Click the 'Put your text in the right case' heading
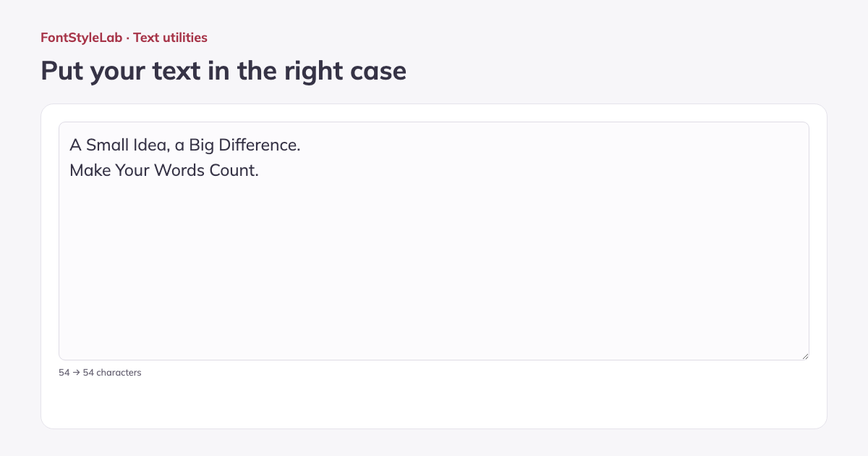This screenshot has height=456, width=868. pos(224,71)
